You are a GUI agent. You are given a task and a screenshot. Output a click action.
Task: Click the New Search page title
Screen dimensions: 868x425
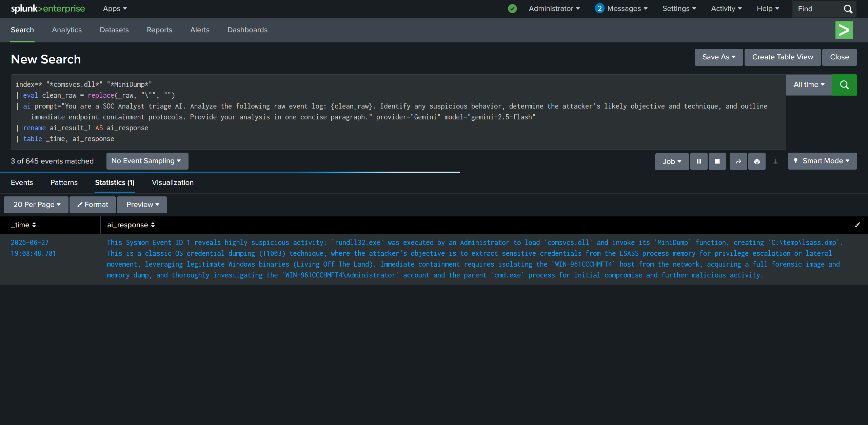click(46, 59)
